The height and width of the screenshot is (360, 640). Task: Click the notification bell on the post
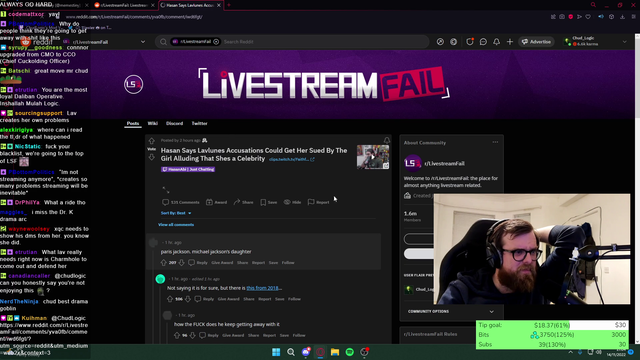pos(387,140)
